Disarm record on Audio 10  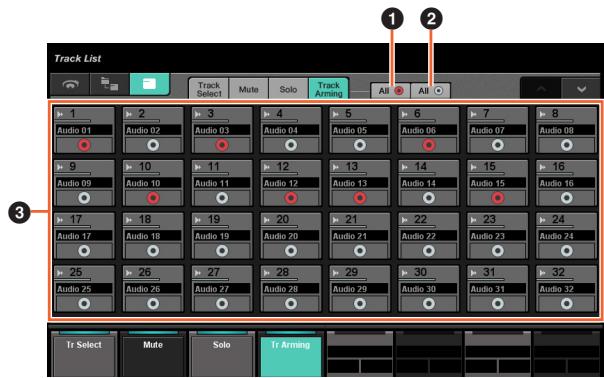[x=153, y=198]
